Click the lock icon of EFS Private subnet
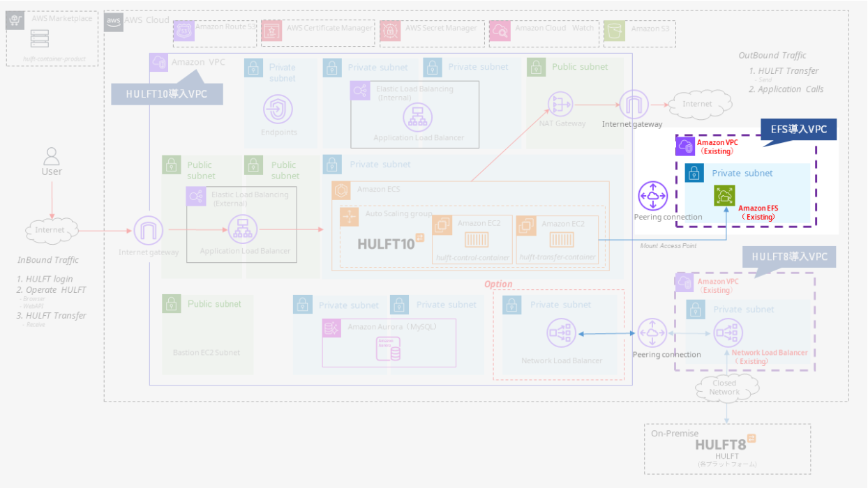 [x=694, y=173]
